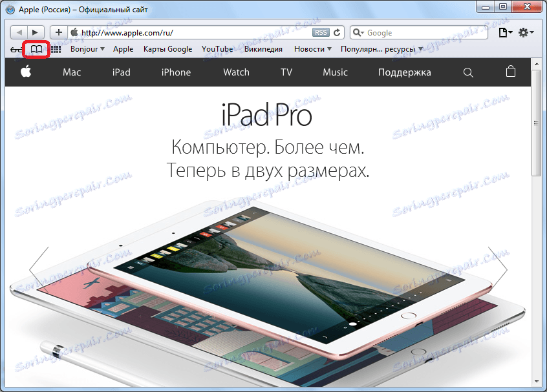The image size is (547, 392).
Task: Open the shopping bag icon
Action: pyautogui.click(x=511, y=72)
